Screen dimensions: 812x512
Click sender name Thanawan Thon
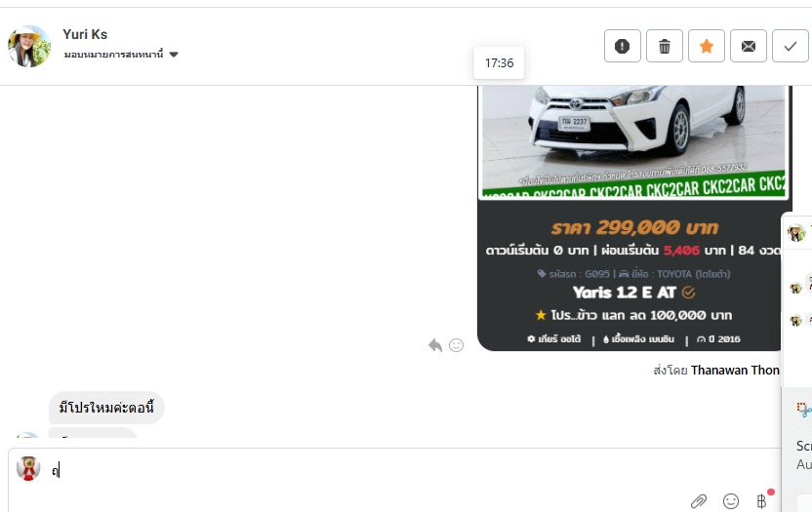[x=735, y=371]
